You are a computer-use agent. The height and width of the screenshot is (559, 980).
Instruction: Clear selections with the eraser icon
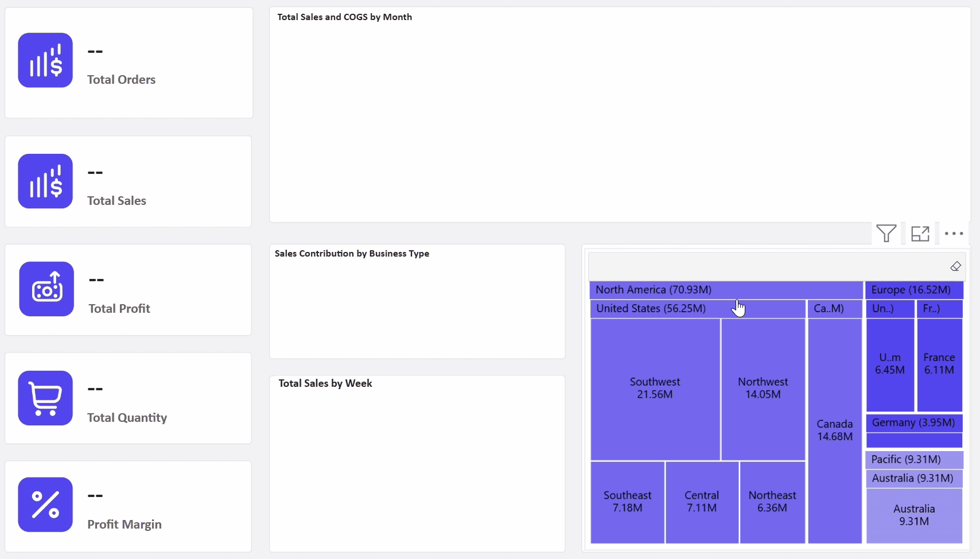tap(955, 266)
